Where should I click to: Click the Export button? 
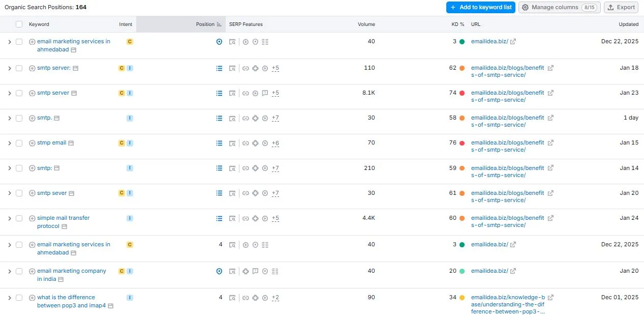coord(621,7)
